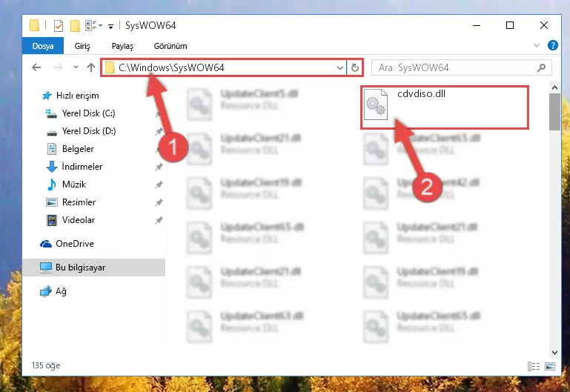570x392 pixels.
Task: Open the Paylaş ribbon tab
Action: [122, 46]
